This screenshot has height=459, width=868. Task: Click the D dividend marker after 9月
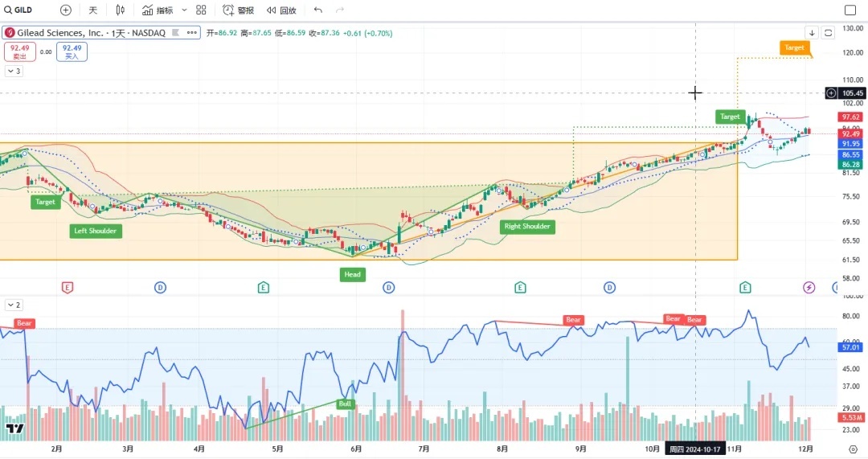click(609, 287)
